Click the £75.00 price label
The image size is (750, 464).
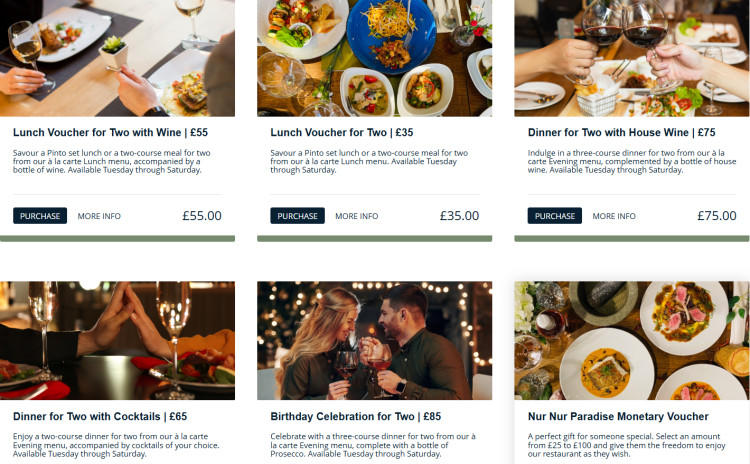click(x=717, y=216)
